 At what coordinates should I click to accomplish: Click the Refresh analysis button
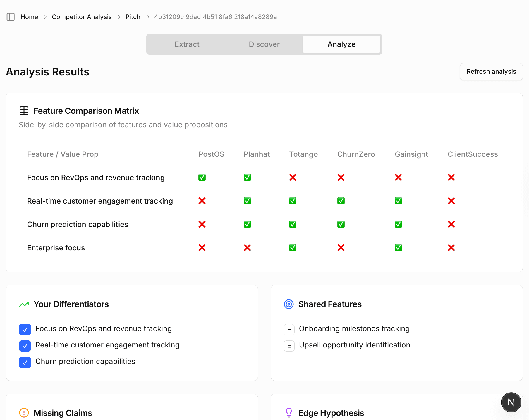(x=491, y=72)
